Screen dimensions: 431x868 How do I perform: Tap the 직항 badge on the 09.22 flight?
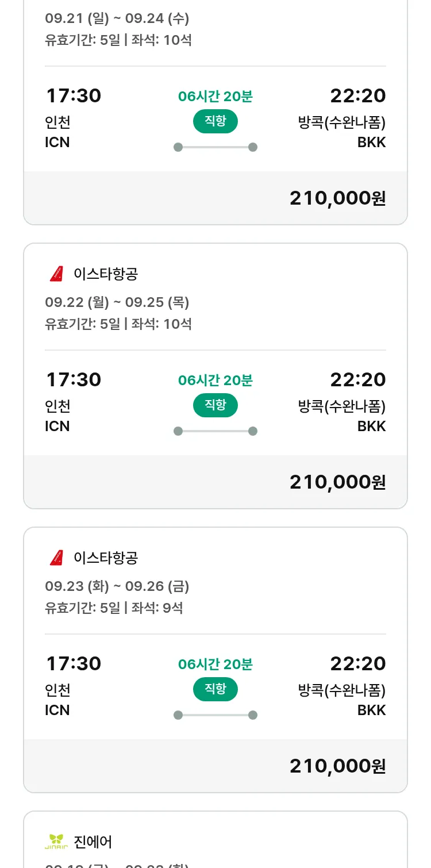click(x=215, y=405)
